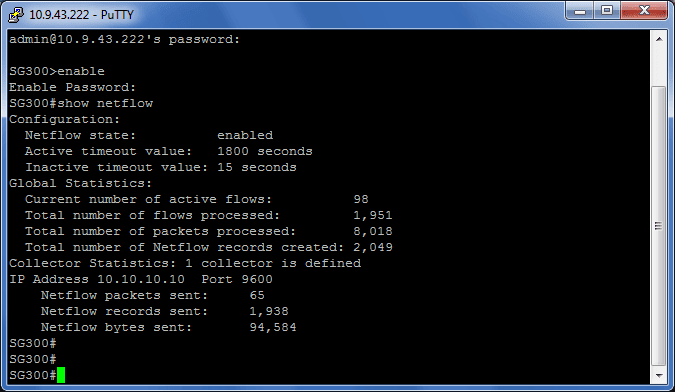The image size is (675, 392).
Task: Click the scrollbar down arrow
Action: coord(659,376)
